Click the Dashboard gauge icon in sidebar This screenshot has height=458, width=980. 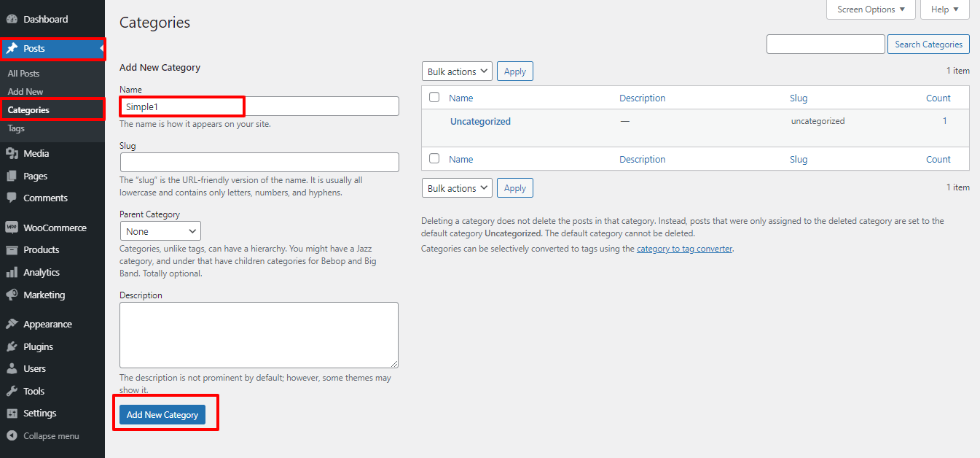click(12, 19)
